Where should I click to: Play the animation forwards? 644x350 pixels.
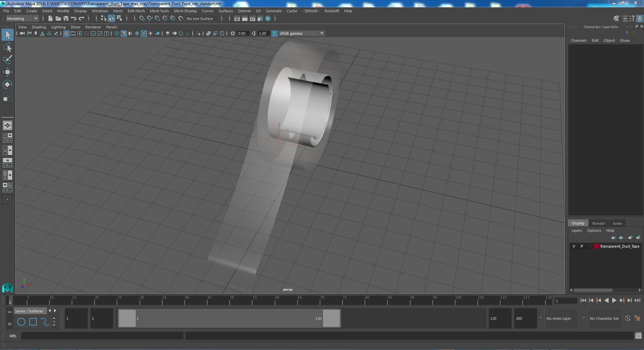[x=614, y=300]
